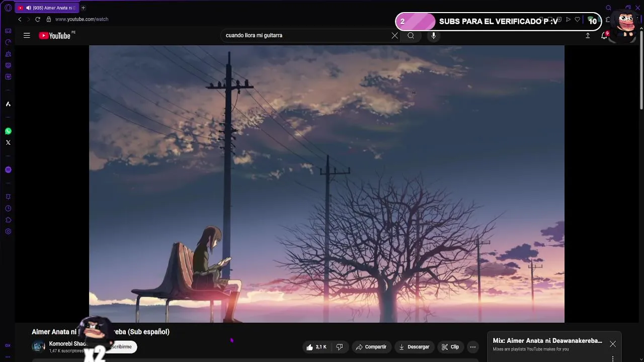The height and width of the screenshot is (362, 644).
Task: Open the extensions cube sidebar icon
Action: pyautogui.click(x=8, y=220)
